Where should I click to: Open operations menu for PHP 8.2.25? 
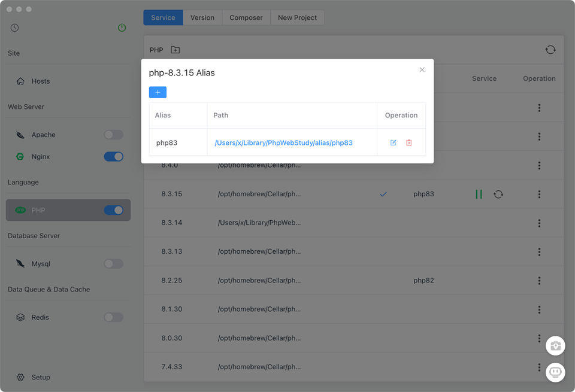click(x=539, y=281)
